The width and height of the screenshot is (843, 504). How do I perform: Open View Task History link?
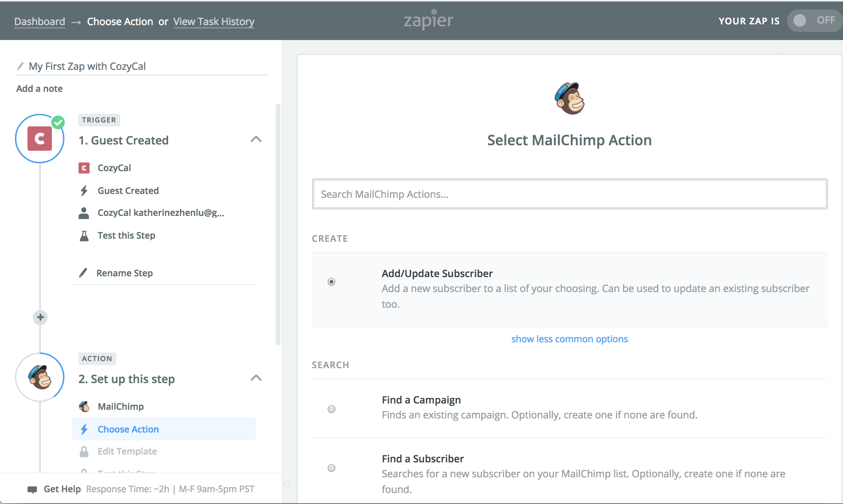(214, 22)
